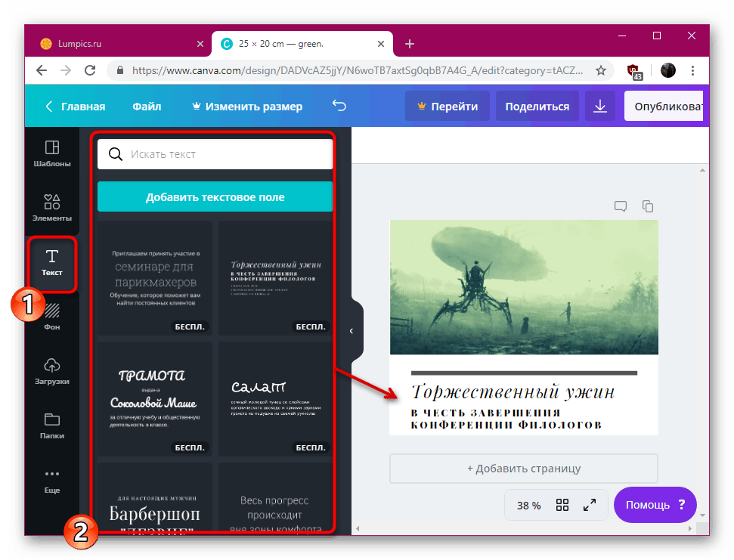Open the zoom level 38 % menu
This screenshot has height=560, width=734.
click(528, 506)
